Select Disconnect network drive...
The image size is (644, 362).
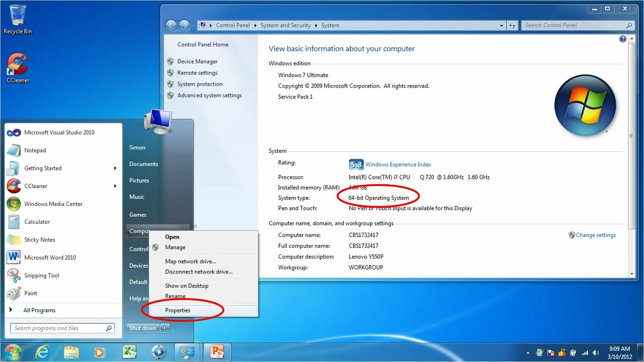tap(199, 272)
